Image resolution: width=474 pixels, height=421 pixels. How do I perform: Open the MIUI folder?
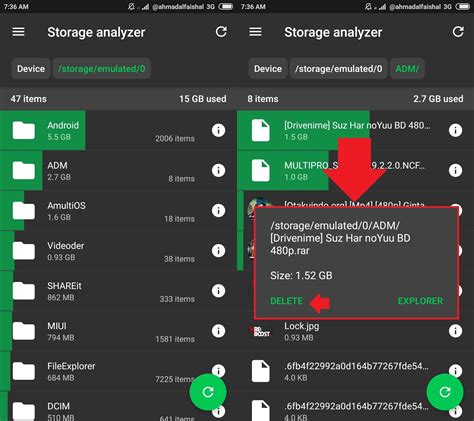coord(118,331)
